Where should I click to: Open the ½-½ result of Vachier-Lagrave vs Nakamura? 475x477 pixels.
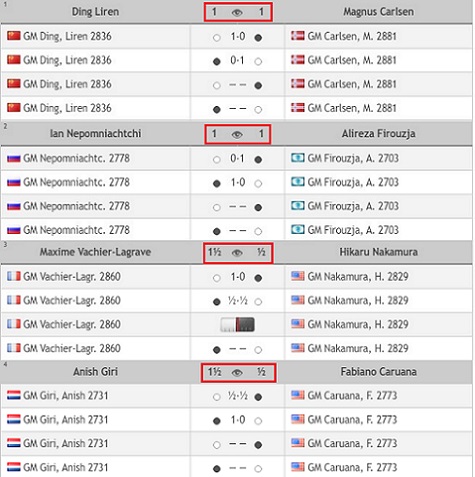pos(238,301)
